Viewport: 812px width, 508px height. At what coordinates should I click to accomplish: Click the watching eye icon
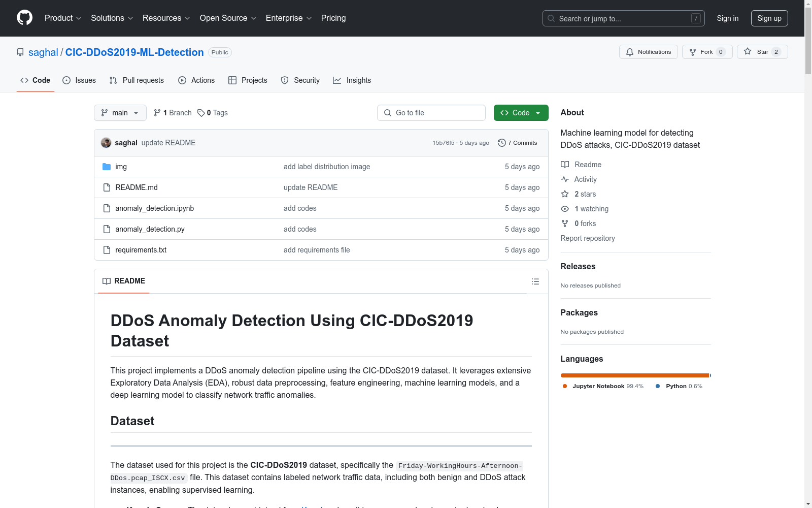pos(565,209)
